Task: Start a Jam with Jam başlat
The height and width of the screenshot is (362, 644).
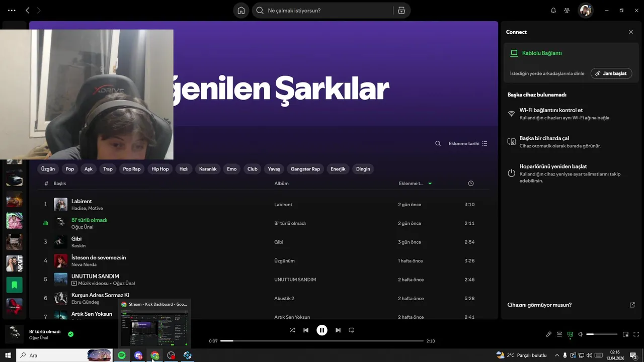Action: pyautogui.click(x=611, y=73)
